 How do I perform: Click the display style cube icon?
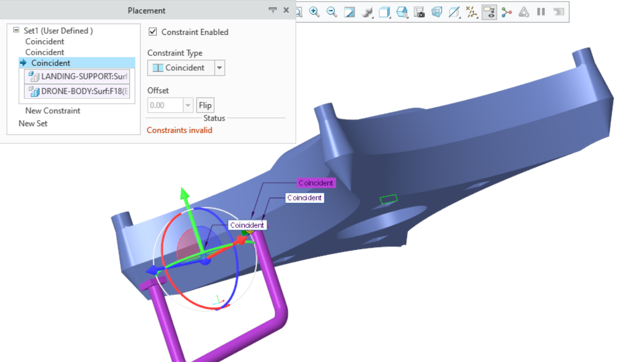coord(384,12)
